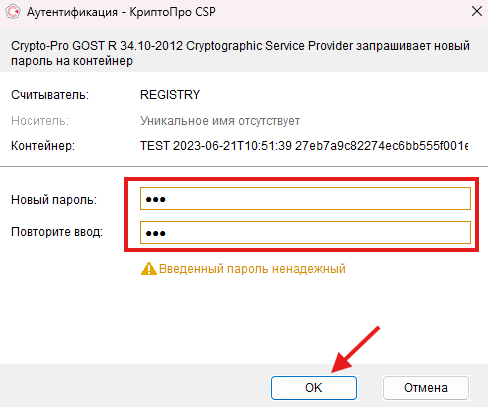The height and width of the screenshot is (407, 488).
Task: Confirm the new password with OK
Action: pyautogui.click(x=314, y=388)
